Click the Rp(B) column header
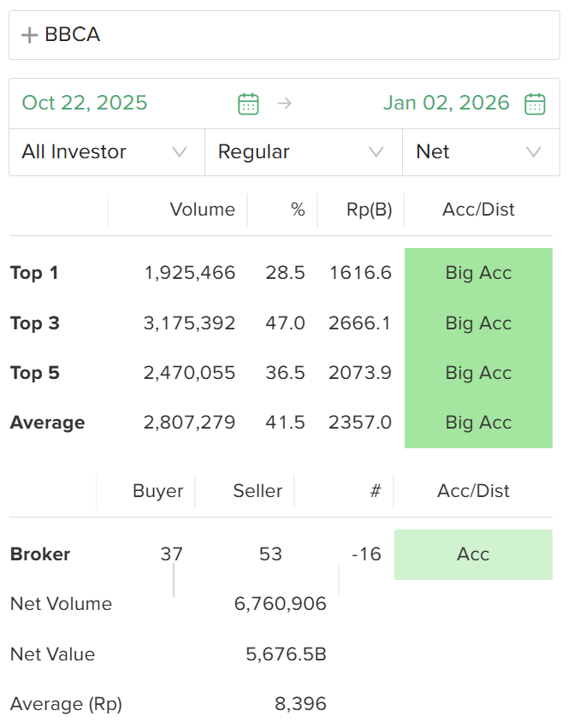Viewport: 568px width, 728px height. click(x=370, y=210)
